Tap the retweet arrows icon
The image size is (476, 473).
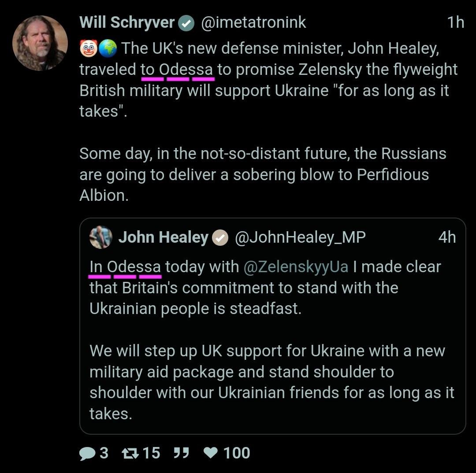(x=130, y=453)
